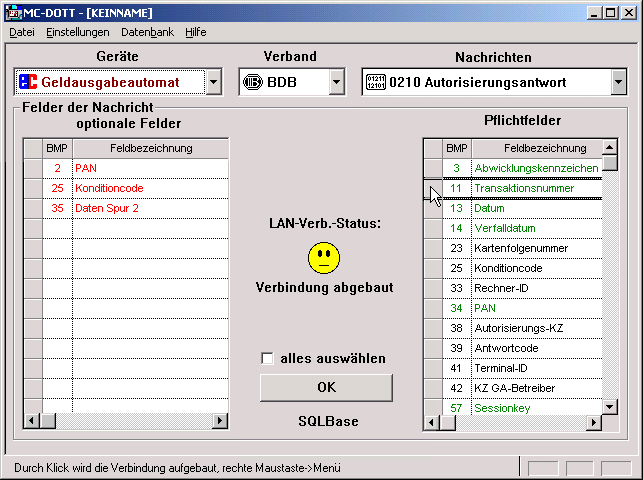Click the BDB association logo icon
The height and width of the screenshot is (480, 643).
tap(252, 82)
